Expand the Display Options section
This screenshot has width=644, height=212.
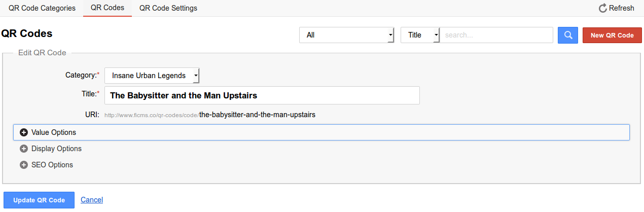(56, 149)
